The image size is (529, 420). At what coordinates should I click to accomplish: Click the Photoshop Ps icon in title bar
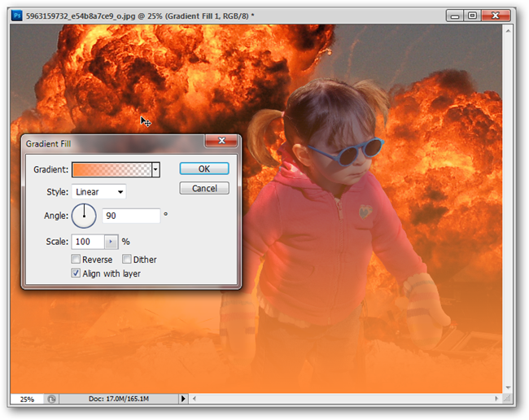tap(16, 15)
